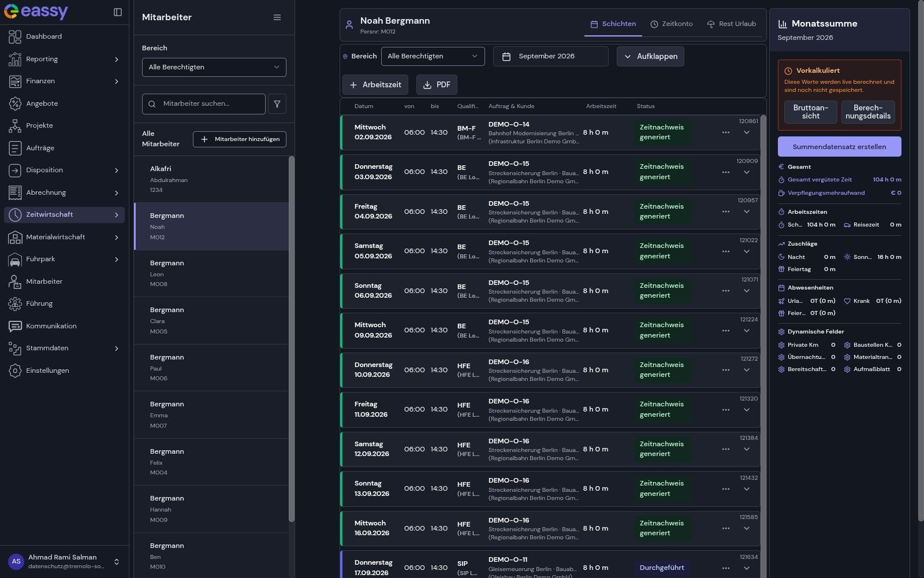Open Angebote in the sidebar

tap(64, 103)
